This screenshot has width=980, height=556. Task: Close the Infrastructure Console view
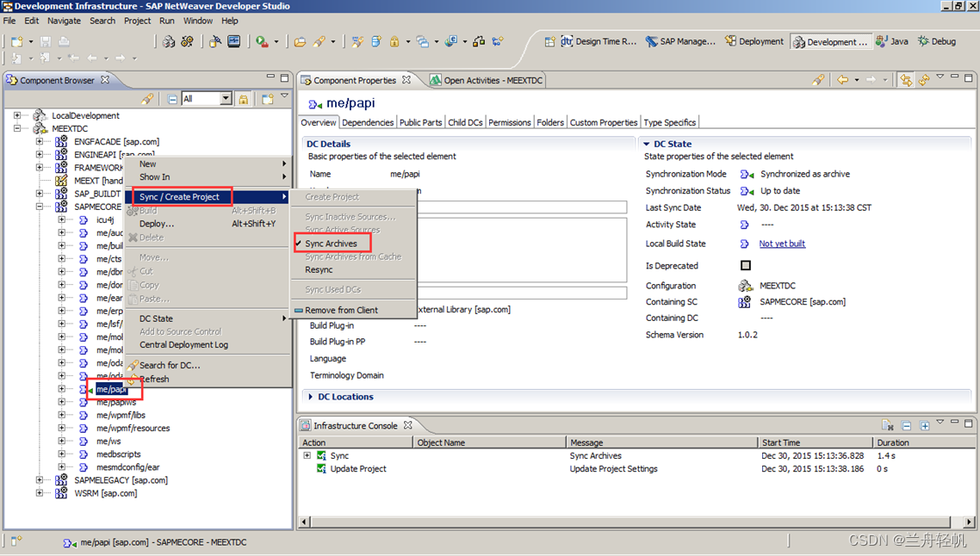coord(407,425)
